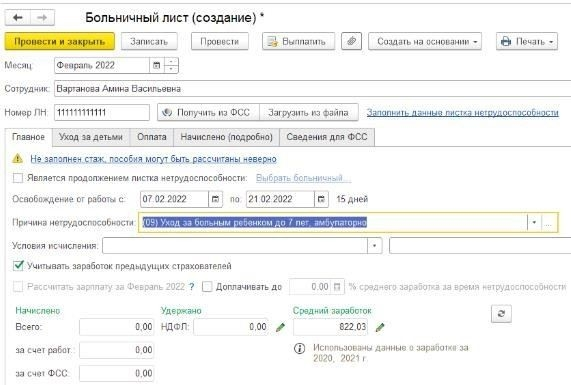
Task: Click the Средний заработок value 822,03
Action: 330,327
